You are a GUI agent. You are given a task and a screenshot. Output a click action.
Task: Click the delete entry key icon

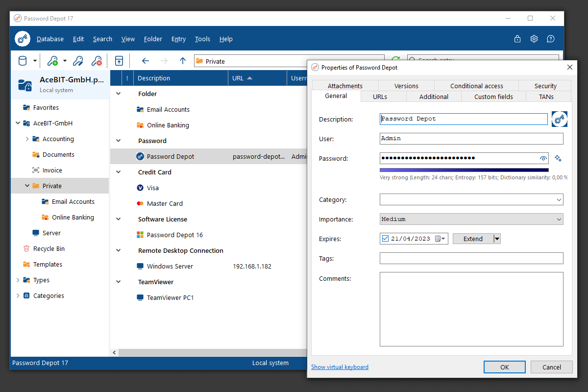pos(97,61)
